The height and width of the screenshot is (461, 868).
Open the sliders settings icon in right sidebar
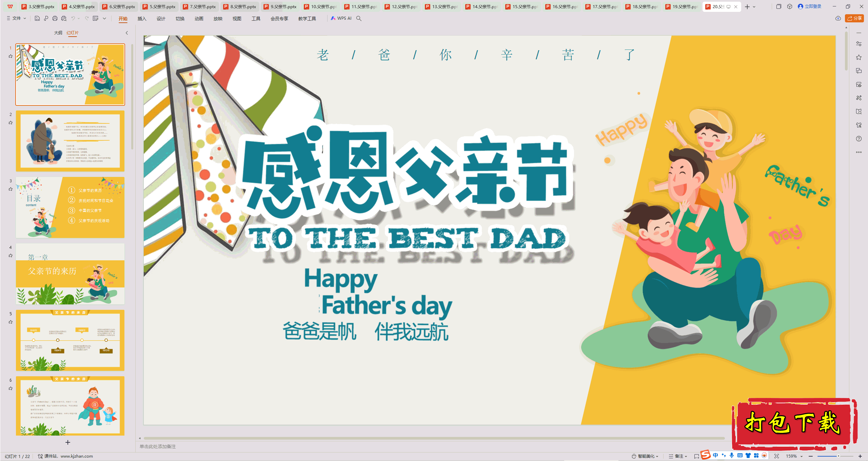[x=859, y=44]
